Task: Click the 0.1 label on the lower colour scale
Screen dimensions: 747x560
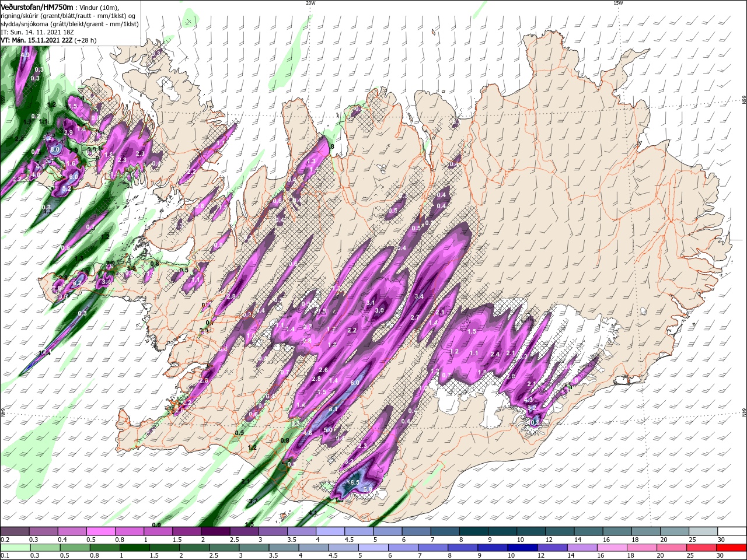Action: point(4,556)
